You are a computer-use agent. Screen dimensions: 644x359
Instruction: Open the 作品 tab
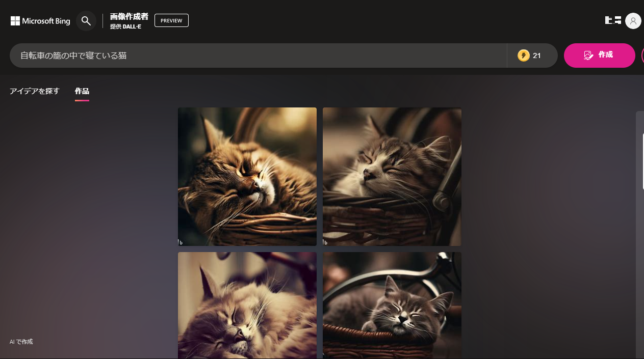(x=82, y=92)
